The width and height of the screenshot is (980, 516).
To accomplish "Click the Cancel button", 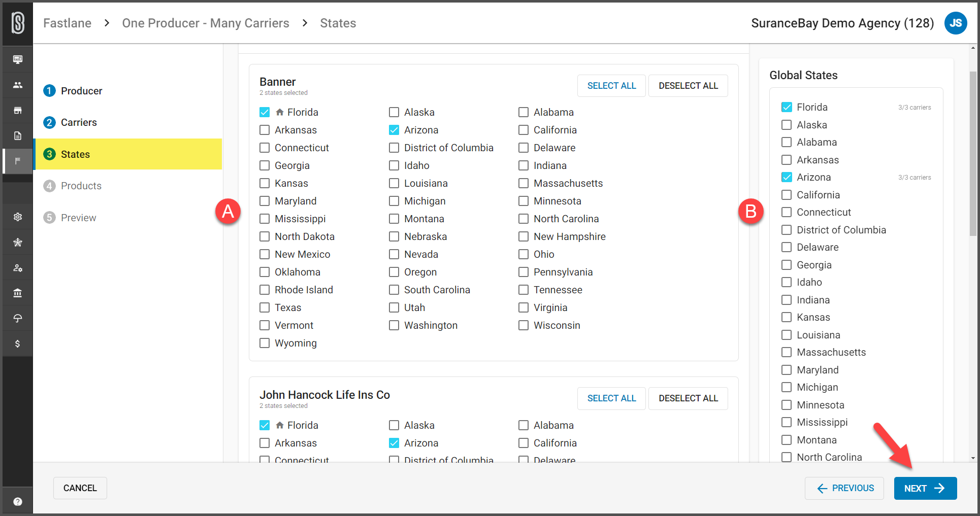I will (80, 488).
